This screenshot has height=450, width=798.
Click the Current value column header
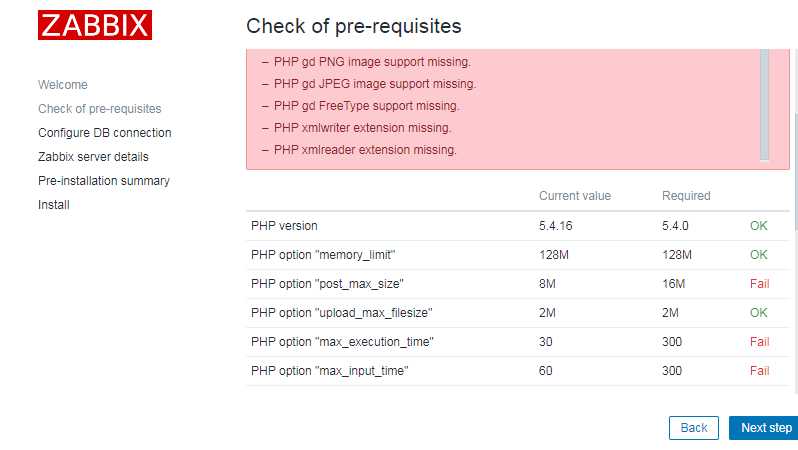pos(575,195)
